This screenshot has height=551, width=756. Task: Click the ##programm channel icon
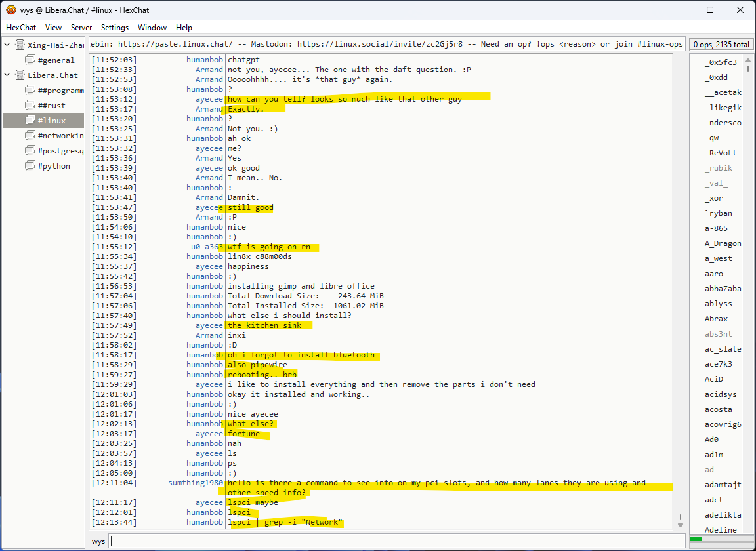[30, 91]
